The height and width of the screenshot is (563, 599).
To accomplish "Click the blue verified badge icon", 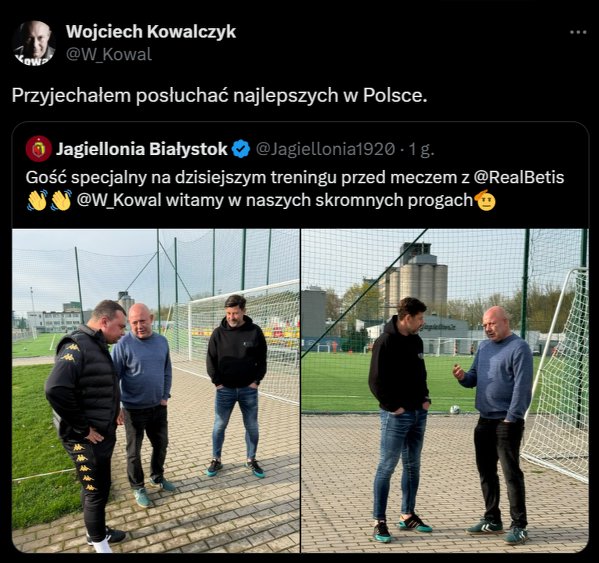I will 241,149.
